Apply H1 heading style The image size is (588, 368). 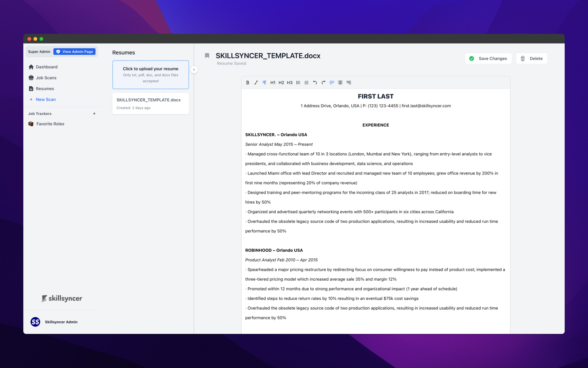coord(273,82)
